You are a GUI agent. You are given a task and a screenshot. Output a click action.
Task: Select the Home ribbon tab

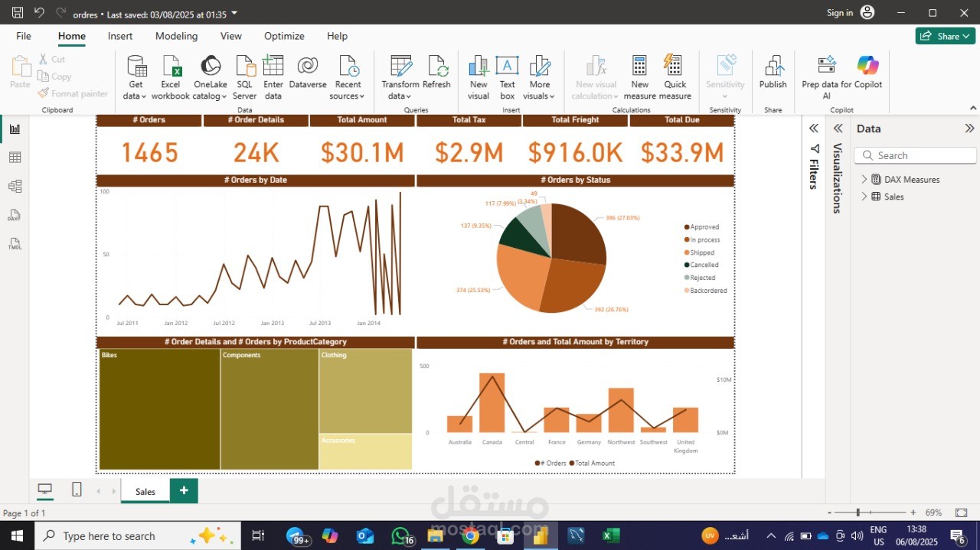(x=72, y=36)
